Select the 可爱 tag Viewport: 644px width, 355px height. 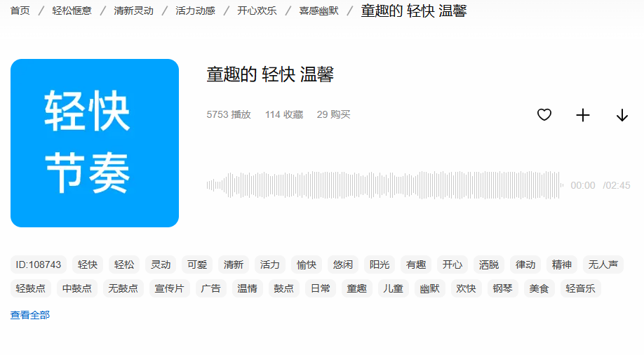tap(197, 264)
